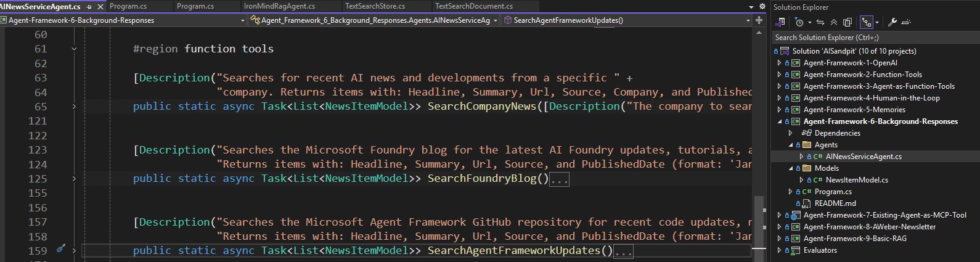
Task: Select NewsItemModel.cs in the Models folder
Action: [x=857, y=180]
